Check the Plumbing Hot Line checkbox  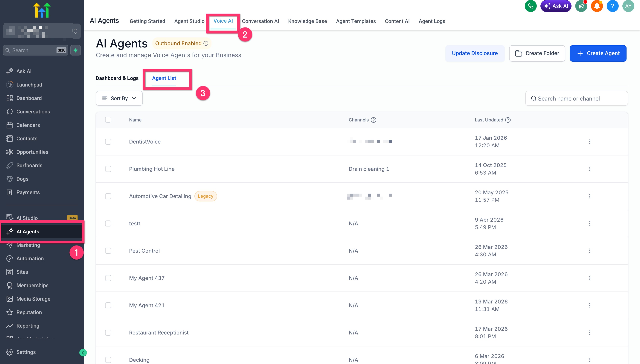point(108,169)
